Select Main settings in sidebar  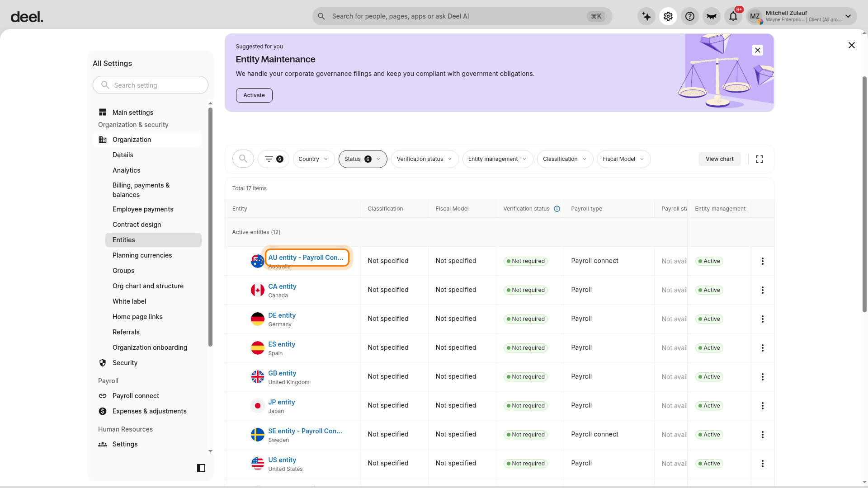[x=133, y=113]
